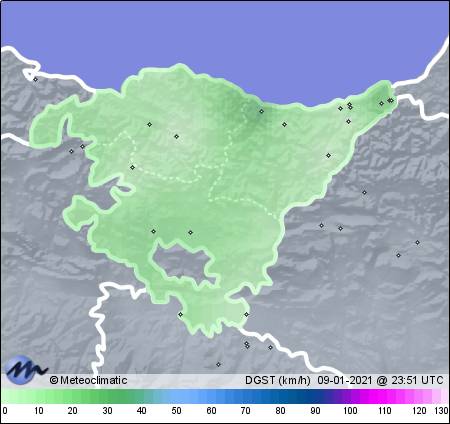Select the lone station marker on the upper-left coastline
Screen dimensions: 450x424
point(36,79)
